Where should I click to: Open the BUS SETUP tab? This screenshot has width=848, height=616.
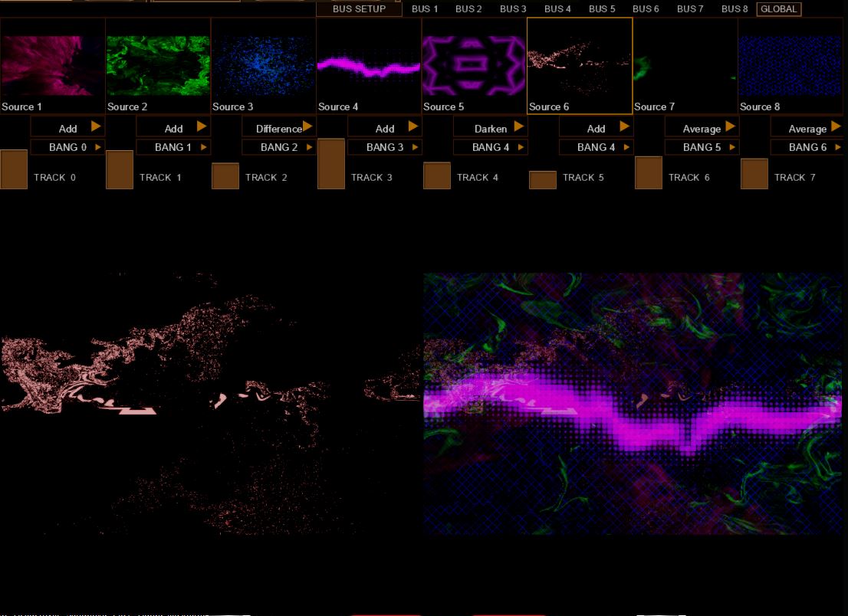[359, 9]
